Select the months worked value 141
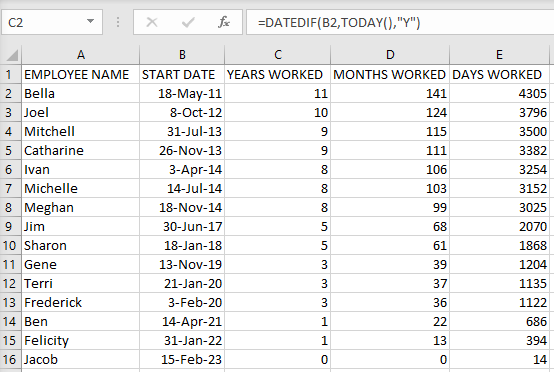554x372 pixels. coord(390,94)
